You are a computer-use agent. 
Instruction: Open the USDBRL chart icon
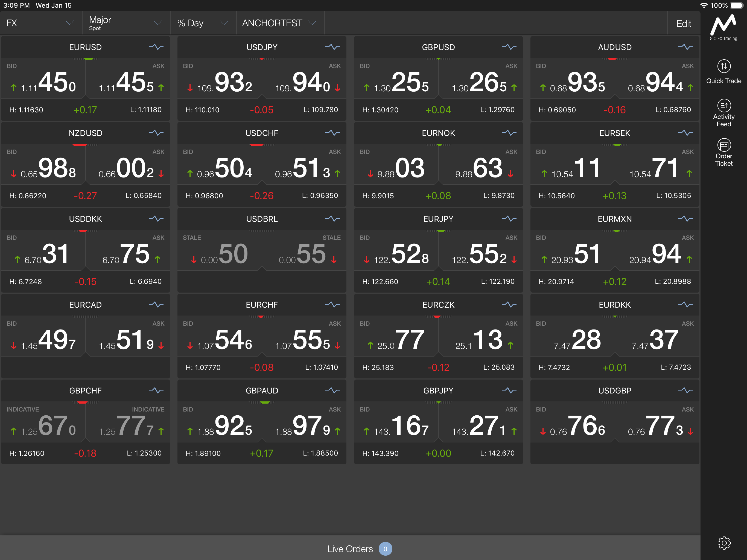click(x=332, y=218)
